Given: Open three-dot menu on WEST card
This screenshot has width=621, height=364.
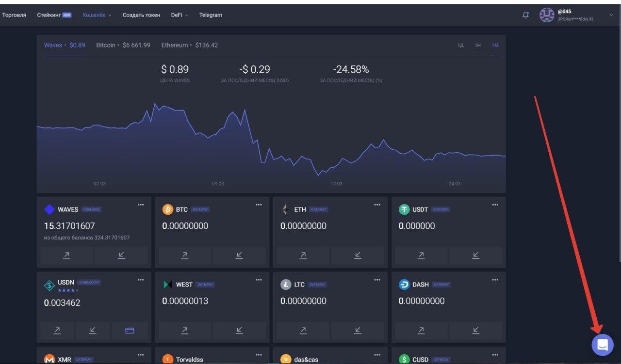Looking at the screenshot, I should (x=259, y=280).
